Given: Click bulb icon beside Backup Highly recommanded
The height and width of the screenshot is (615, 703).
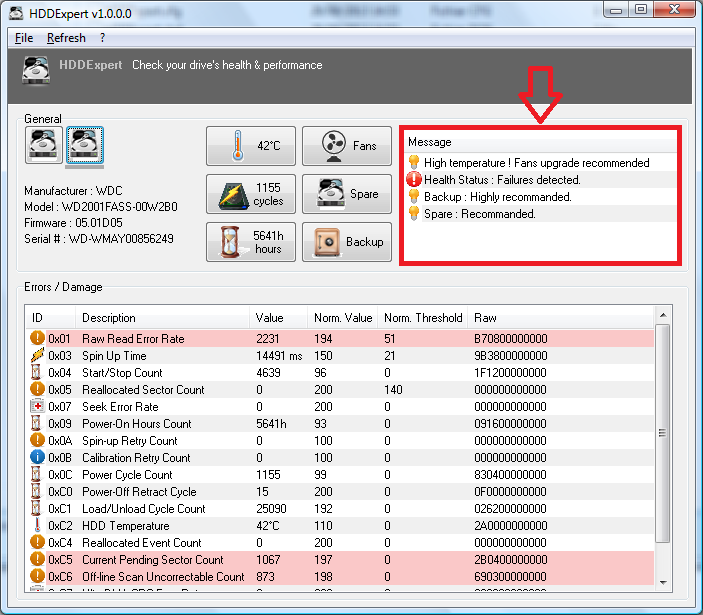Looking at the screenshot, I should [413, 196].
